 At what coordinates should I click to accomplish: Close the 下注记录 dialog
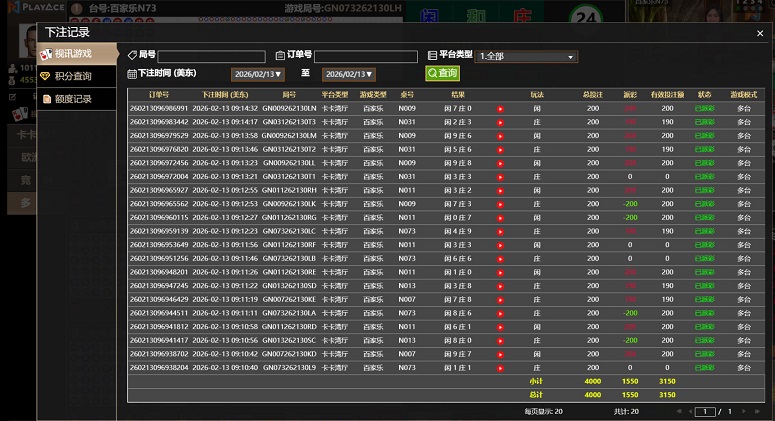click(759, 33)
